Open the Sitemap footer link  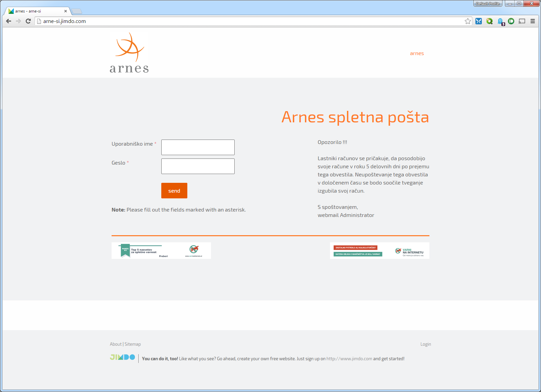[x=133, y=344]
